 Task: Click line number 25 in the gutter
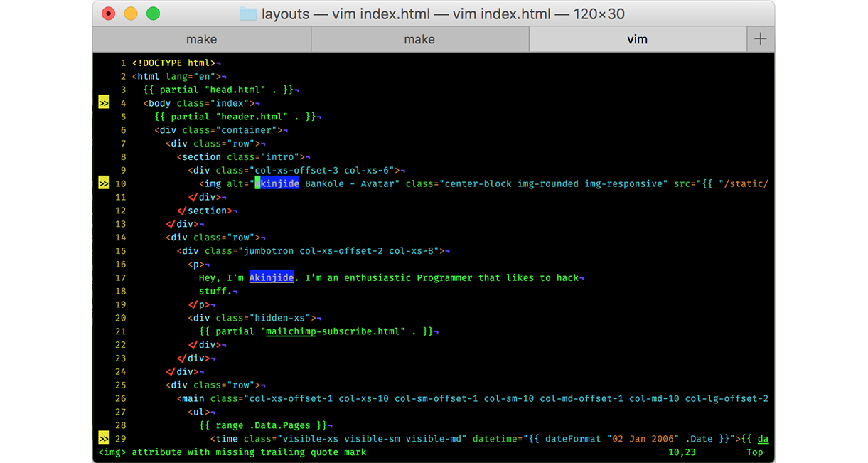click(120, 385)
